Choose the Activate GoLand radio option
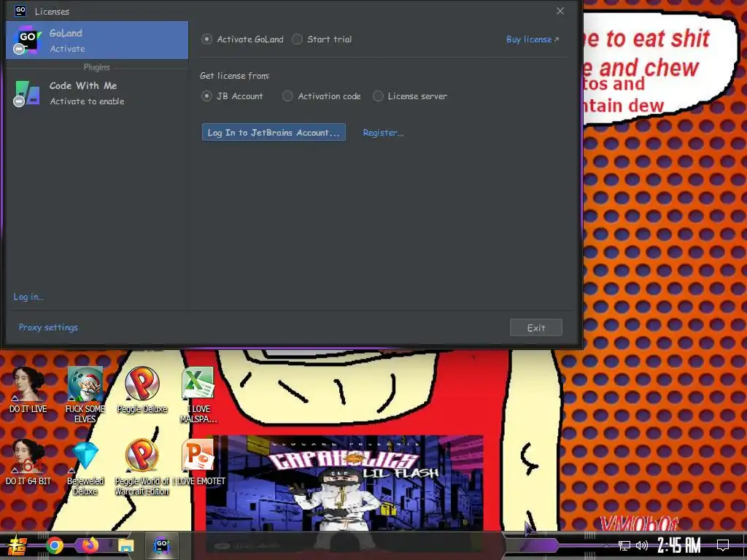This screenshot has width=747, height=560. click(x=242, y=39)
